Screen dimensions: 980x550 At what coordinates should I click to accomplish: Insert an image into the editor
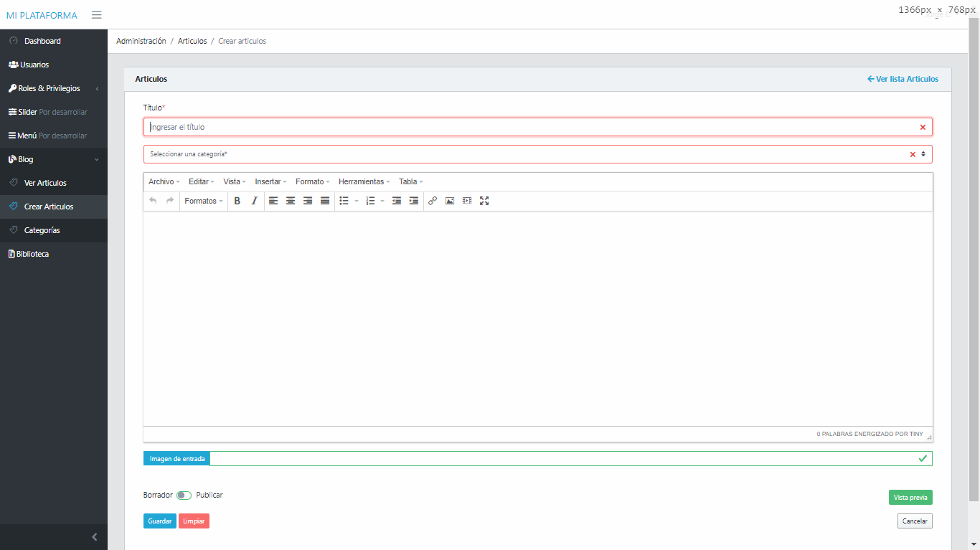click(450, 201)
